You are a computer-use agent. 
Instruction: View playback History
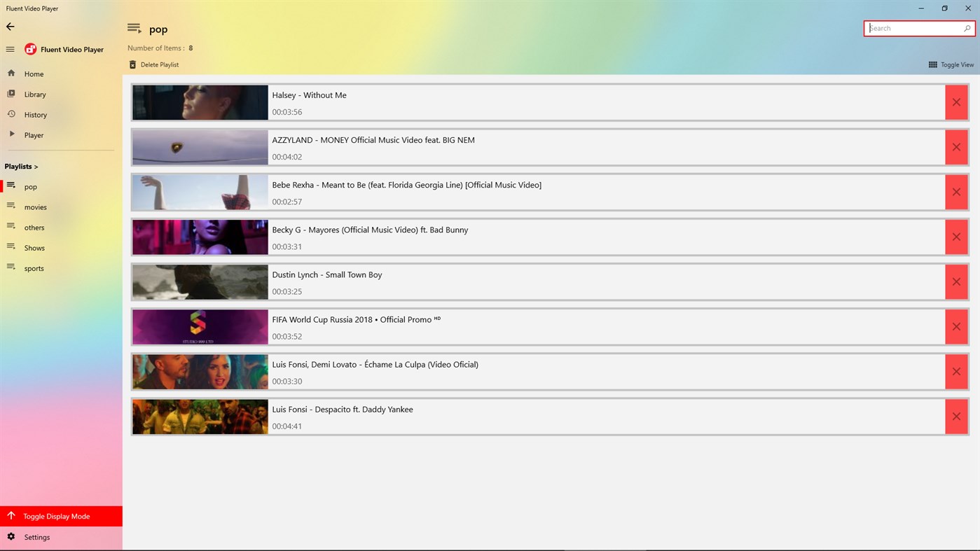point(11,114)
